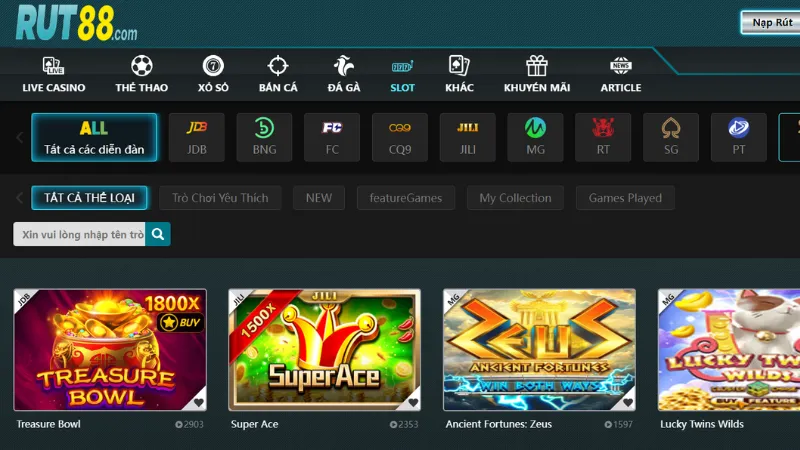Screen dimensions: 800x450
Task: Select the Slot category
Action: (x=403, y=75)
